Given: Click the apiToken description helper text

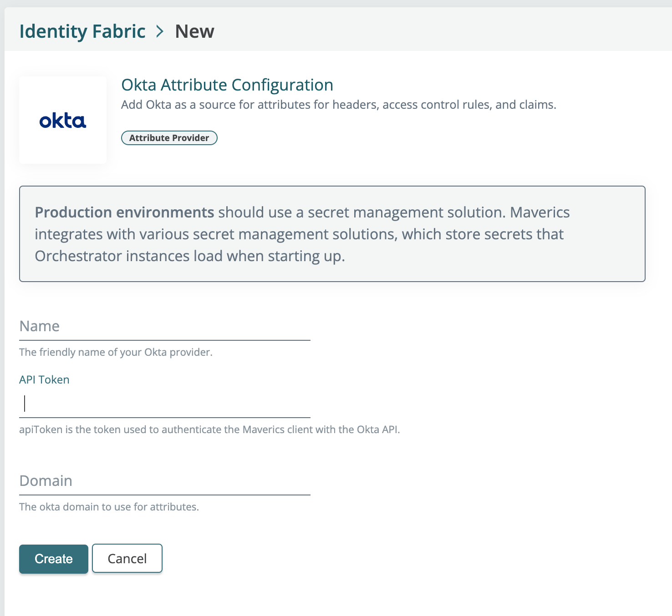Looking at the screenshot, I should click(209, 429).
